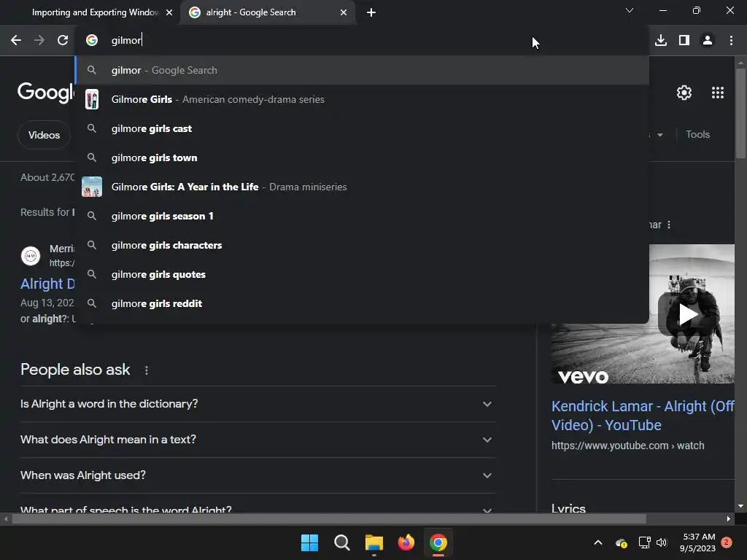Click the Google icon in the address bar
747x560 pixels.
tap(92, 41)
